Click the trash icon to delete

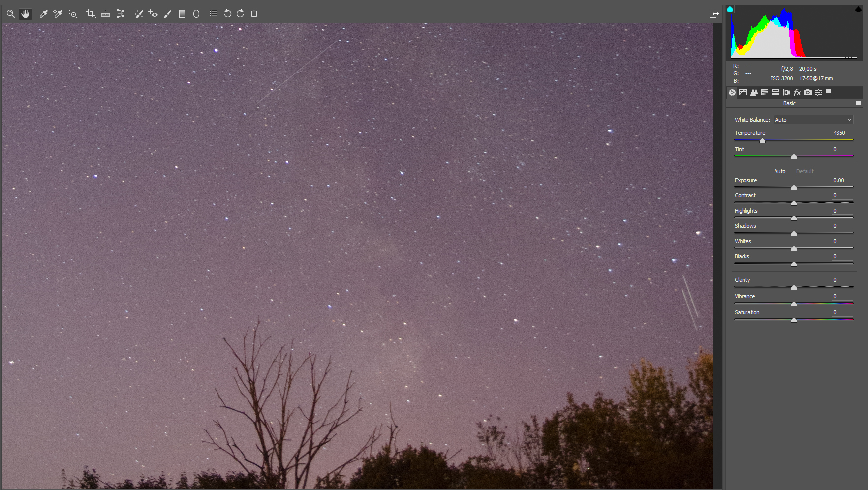254,14
